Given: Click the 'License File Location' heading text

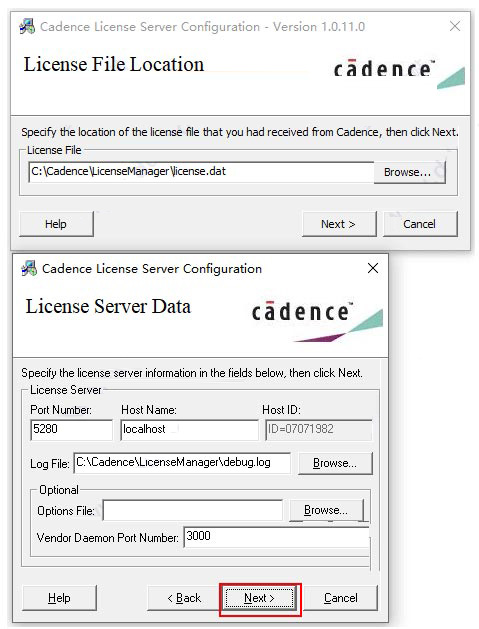Looking at the screenshot, I should 114,65.
